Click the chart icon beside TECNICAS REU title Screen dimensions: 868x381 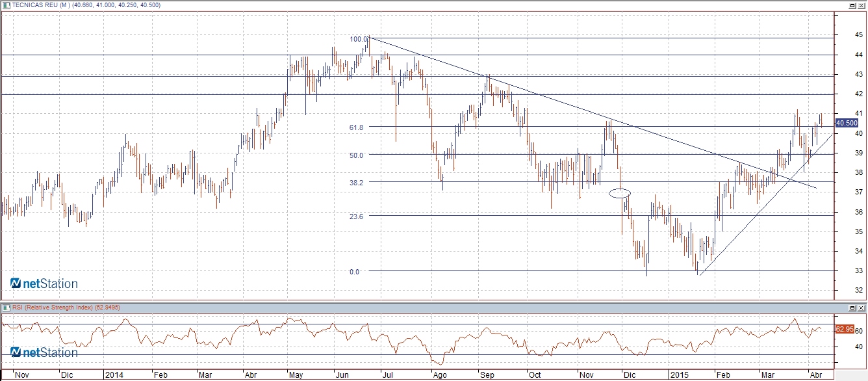tap(6, 5)
